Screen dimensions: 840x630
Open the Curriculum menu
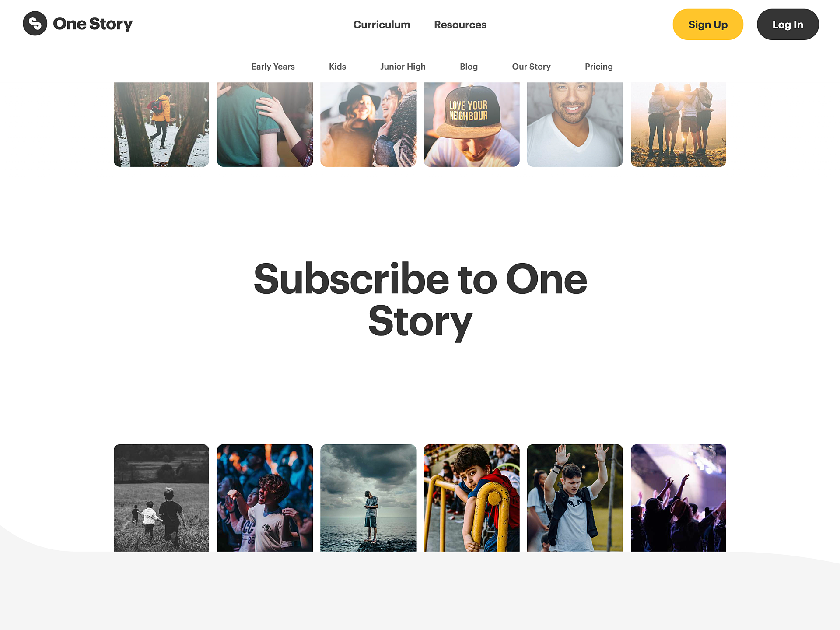tap(381, 25)
